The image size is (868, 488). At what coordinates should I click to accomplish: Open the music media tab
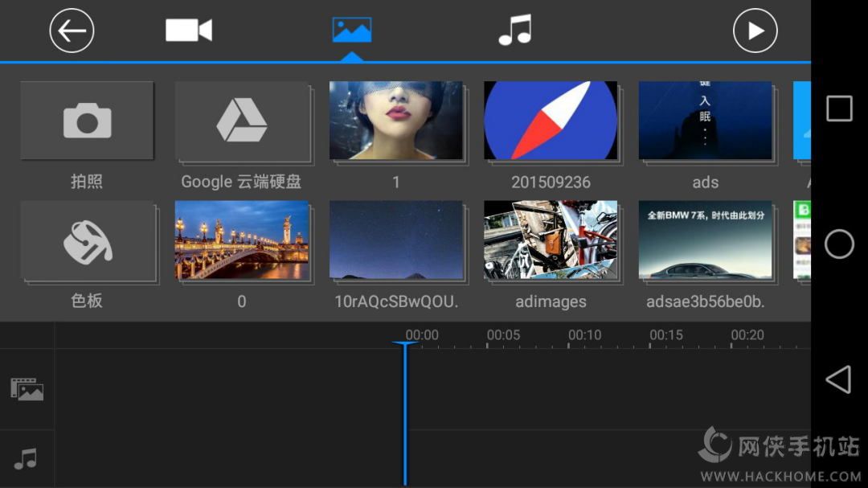pyautogui.click(x=514, y=31)
